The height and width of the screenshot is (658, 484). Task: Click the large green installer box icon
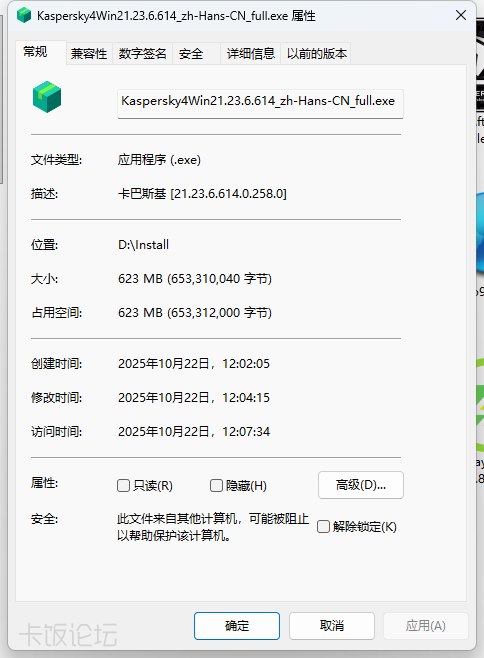coord(47,97)
